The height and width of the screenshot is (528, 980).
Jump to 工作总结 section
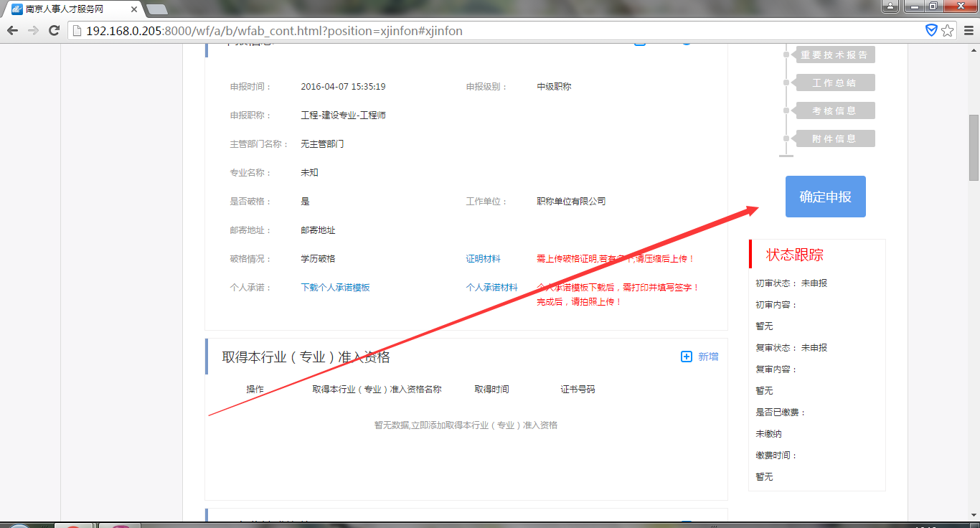click(834, 83)
